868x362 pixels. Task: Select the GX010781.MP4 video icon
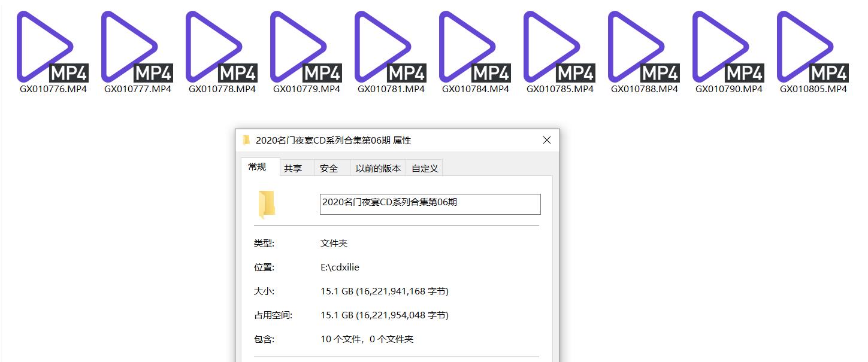pyautogui.click(x=390, y=46)
